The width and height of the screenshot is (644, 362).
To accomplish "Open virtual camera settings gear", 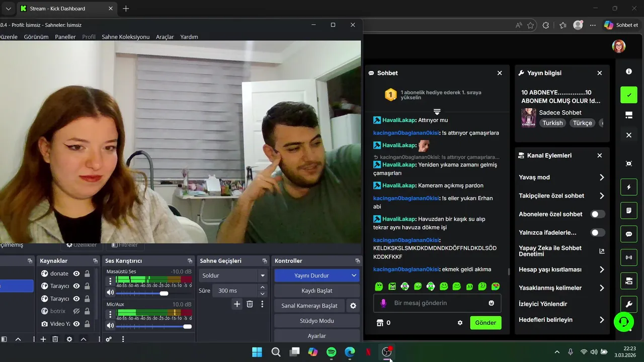I will coord(353,306).
